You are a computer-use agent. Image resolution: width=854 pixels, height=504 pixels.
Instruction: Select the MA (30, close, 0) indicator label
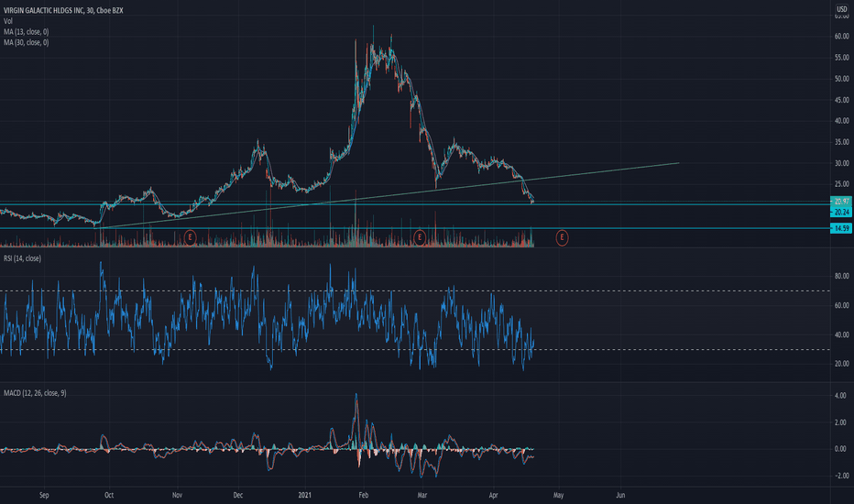(27, 42)
